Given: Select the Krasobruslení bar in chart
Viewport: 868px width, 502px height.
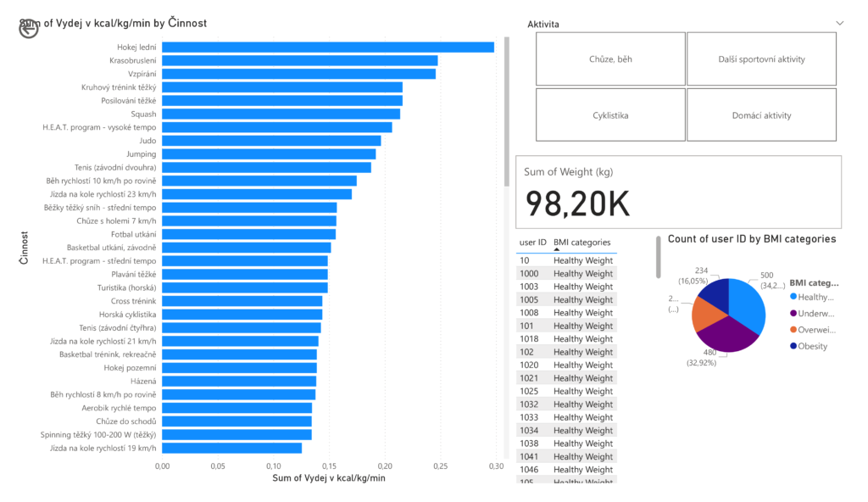Looking at the screenshot, I should tap(299, 60).
